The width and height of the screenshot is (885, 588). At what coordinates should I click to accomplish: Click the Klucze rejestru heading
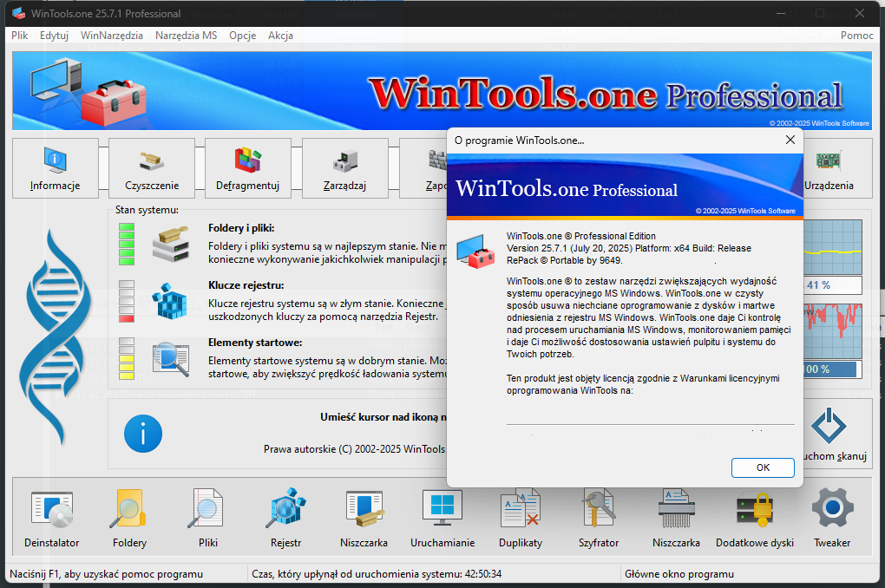pos(246,285)
